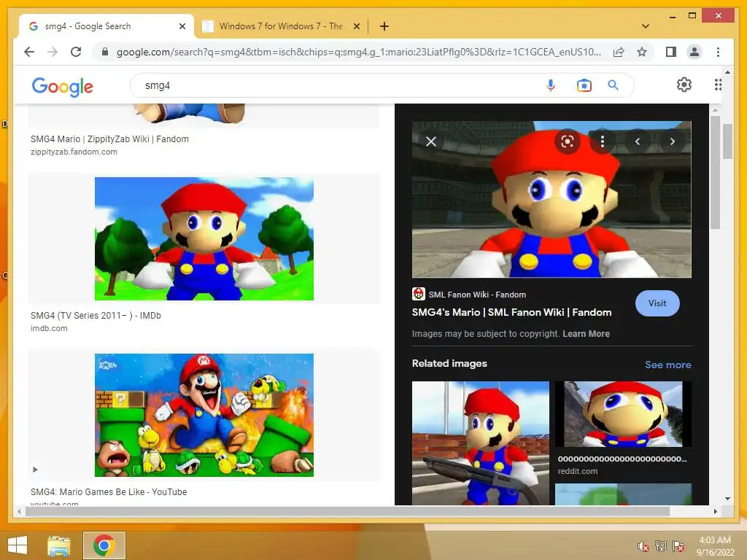The image size is (747, 560).
Task: Select Mario Games Be Like thumbnail
Action: [204, 415]
